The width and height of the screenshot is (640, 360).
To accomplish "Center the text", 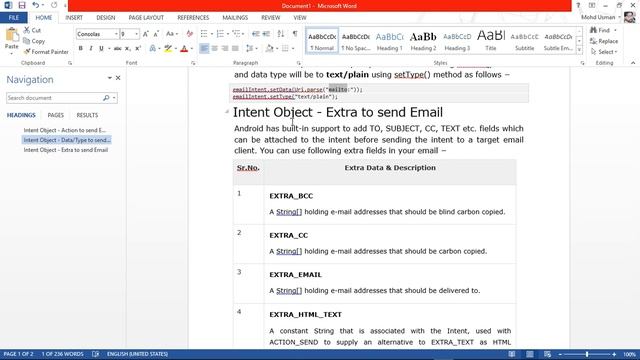I will tap(214, 49).
